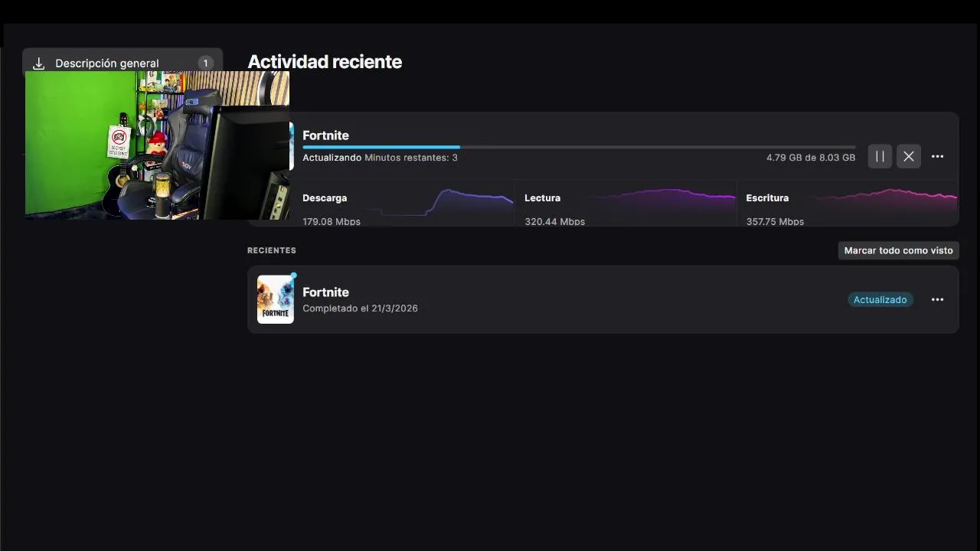Click Completado el 21/3/2026 text

[360, 308]
